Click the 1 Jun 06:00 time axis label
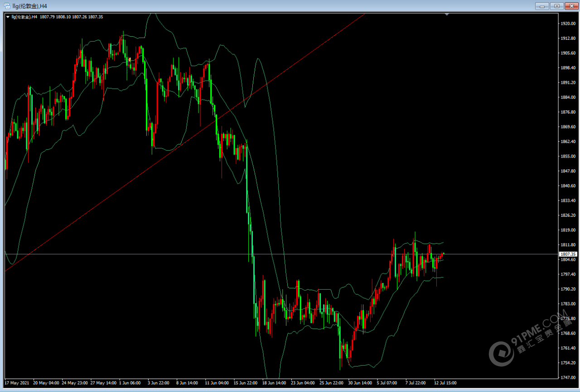Image resolution: width=580 pixels, height=392 pixels. click(x=130, y=382)
